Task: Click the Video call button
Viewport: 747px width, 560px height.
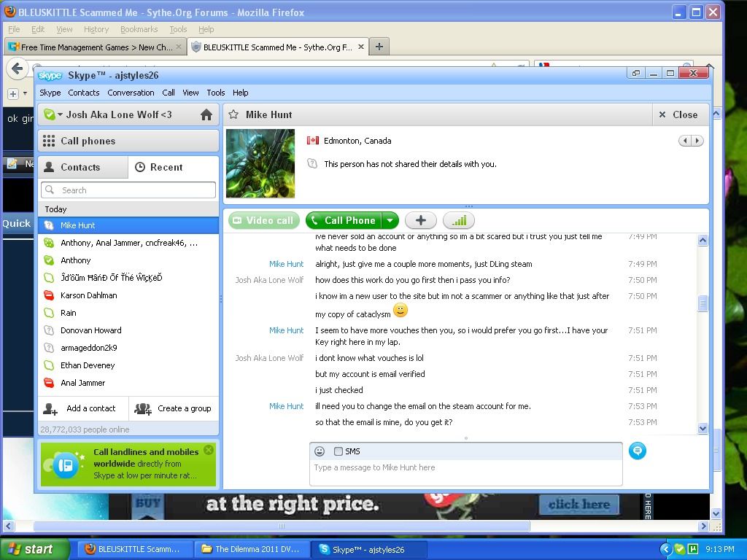Action: (264, 220)
